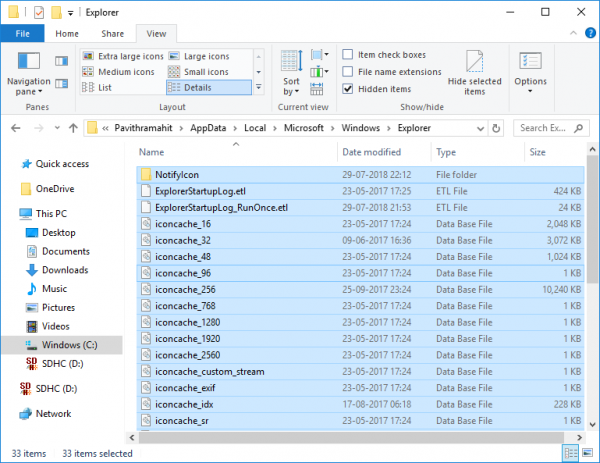Expand the This PC tree node
Screen dimensions: 600x463
click(8, 213)
